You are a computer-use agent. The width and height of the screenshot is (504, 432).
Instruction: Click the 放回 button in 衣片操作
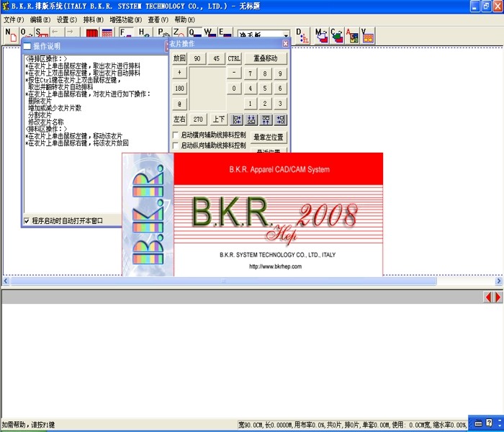point(179,58)
